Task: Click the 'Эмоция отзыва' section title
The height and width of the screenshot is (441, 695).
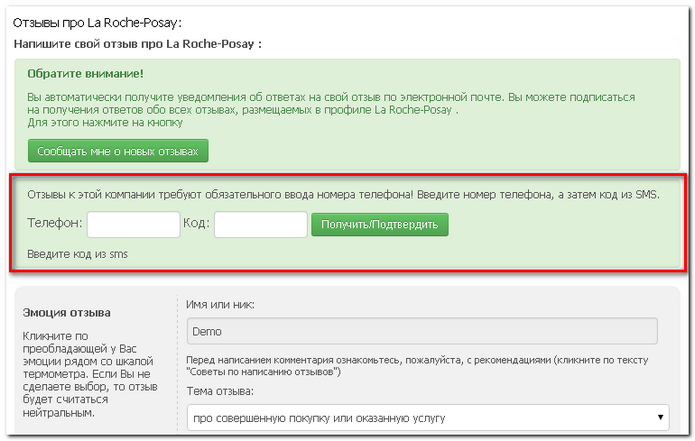Action: 67,313
